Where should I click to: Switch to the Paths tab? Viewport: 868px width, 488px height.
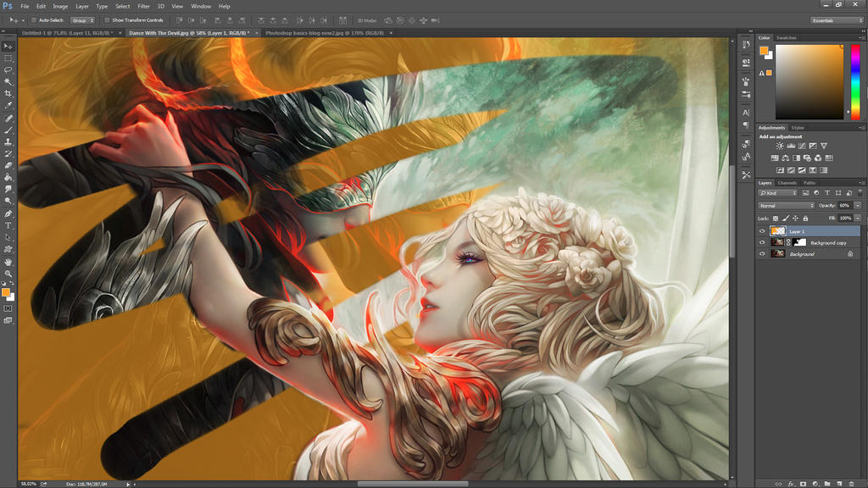coord(810,183)
